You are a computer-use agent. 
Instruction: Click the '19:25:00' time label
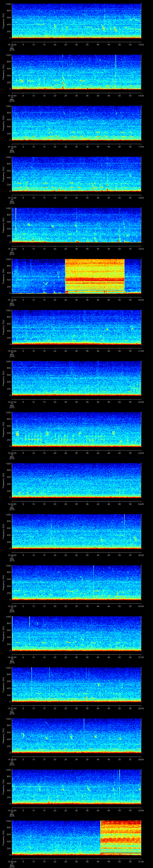coord(12,606)
